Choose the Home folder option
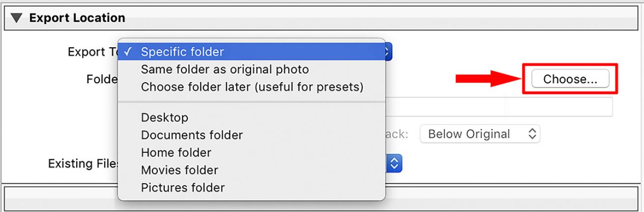The image size is (644, 212). [x=176, y=152]
